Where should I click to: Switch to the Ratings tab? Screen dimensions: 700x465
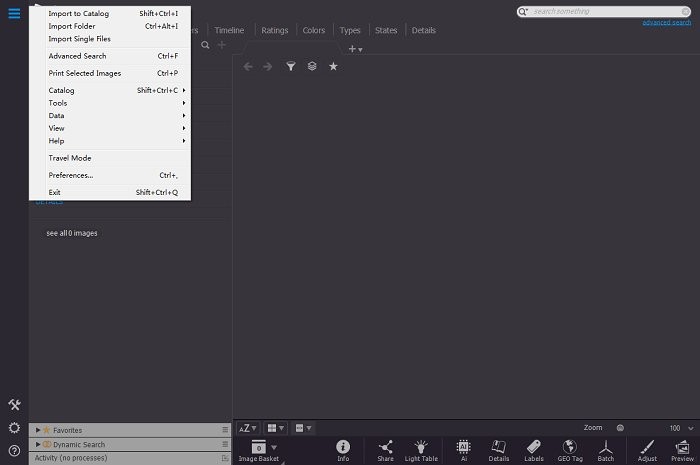275,30
